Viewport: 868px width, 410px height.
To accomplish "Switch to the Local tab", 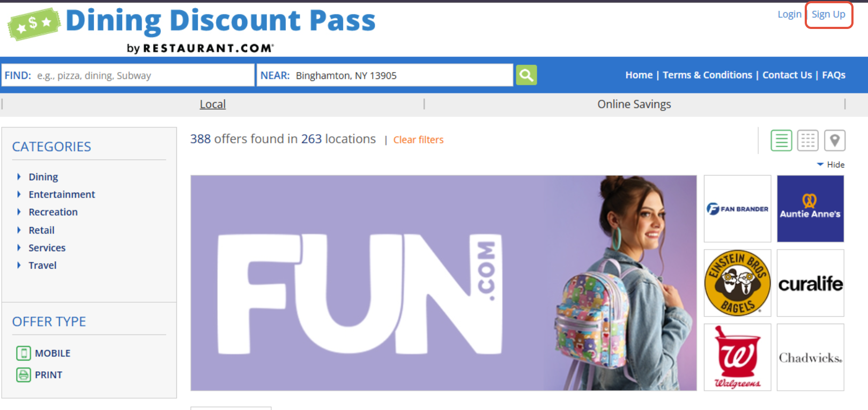I will pos(213,104).
